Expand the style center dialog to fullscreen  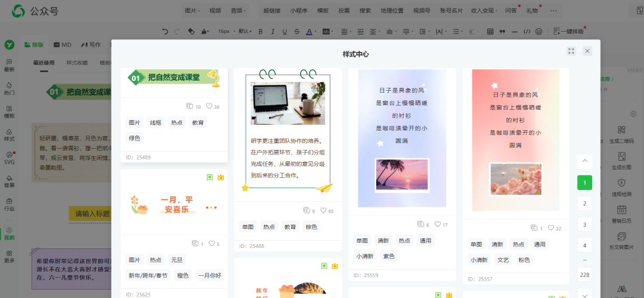(x=571, y=51)
